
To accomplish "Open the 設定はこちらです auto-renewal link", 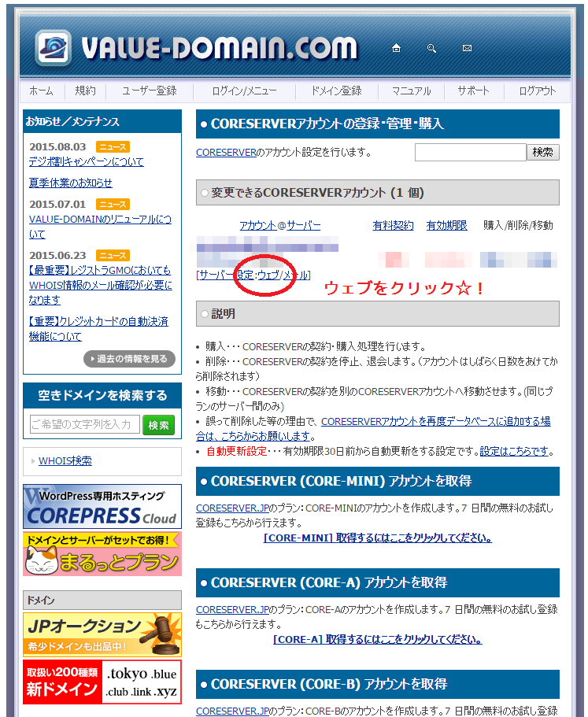I will (514, 451).
